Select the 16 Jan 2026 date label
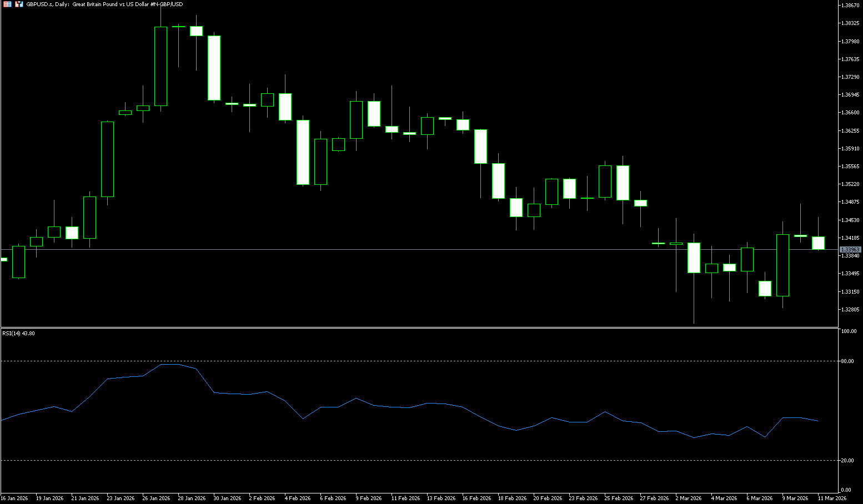863x504 pixels. coord(14,498)
